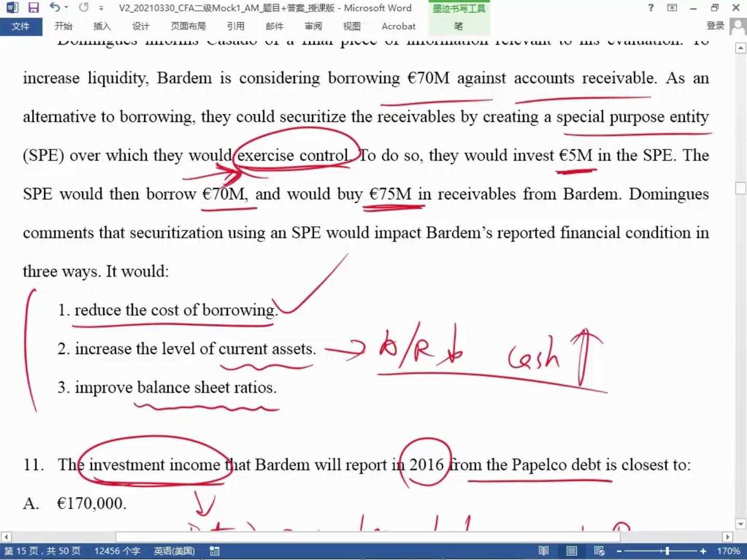Switch to Web Layout view
The width and height of the screenshot is (747, 560).
click(599, 551)
